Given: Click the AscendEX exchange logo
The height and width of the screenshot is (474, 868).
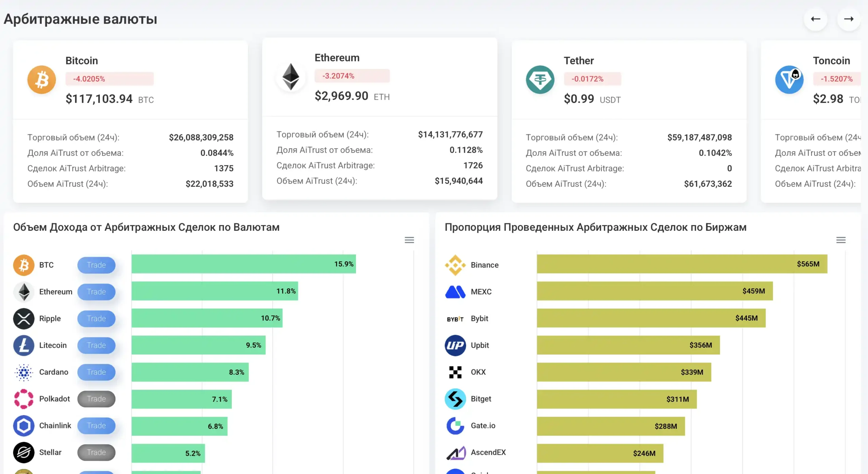Looking at the screenshot, I should (456, 453).
